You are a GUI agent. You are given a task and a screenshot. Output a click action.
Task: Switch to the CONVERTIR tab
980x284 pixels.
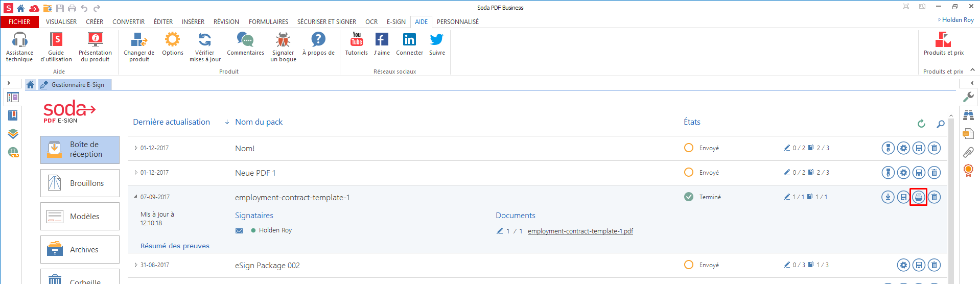tap(129, 22)
